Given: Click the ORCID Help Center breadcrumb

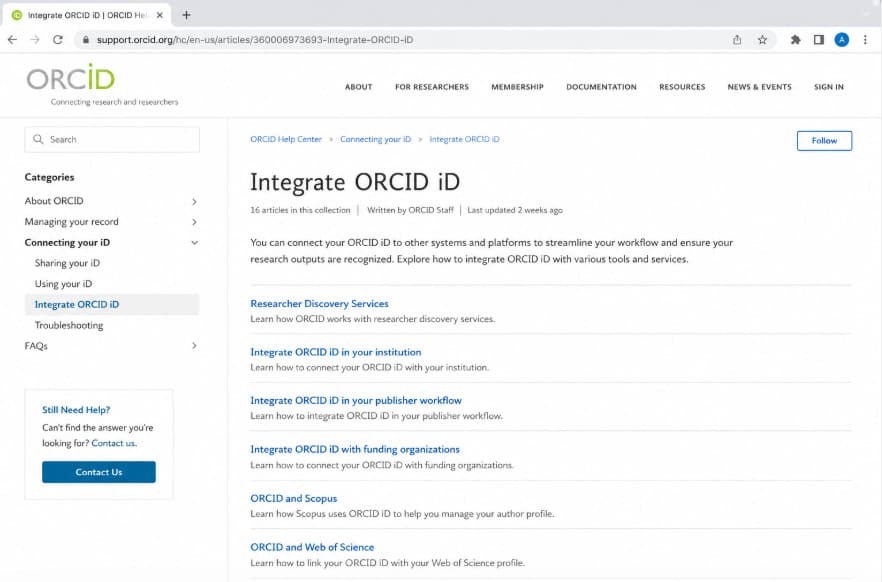Looking at the screenshot, I should (286, 139).
